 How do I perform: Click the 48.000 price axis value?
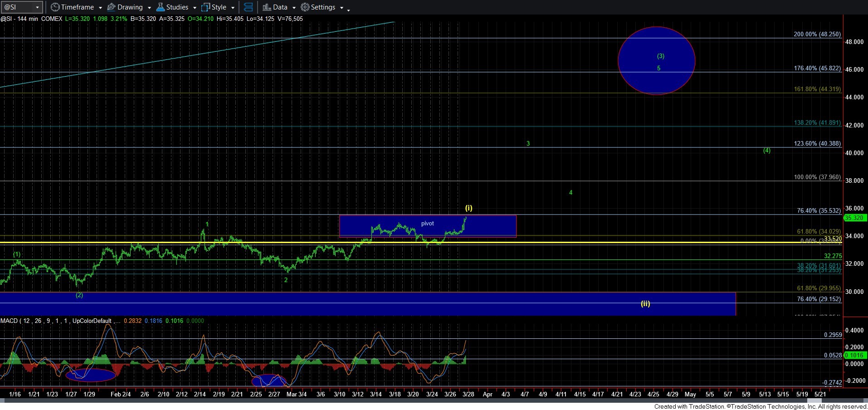854,42
